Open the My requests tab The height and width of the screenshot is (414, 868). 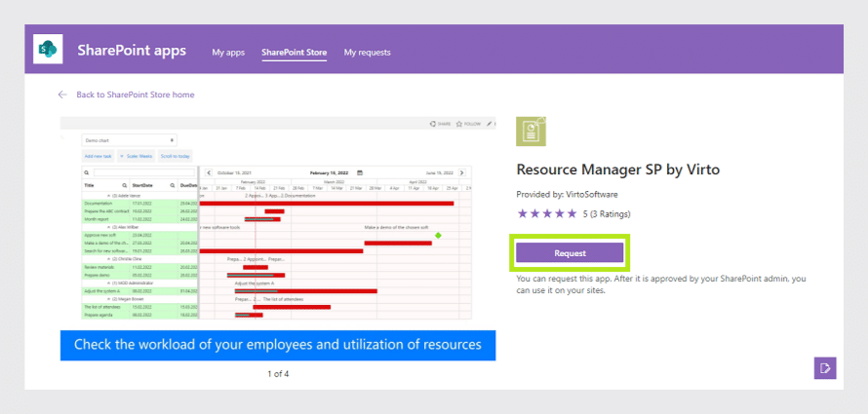(x=367, y=53)
